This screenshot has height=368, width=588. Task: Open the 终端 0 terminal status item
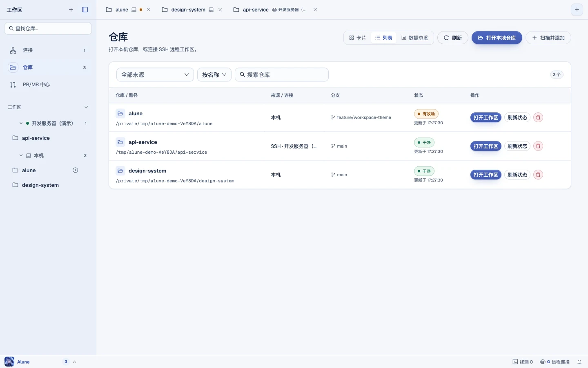523,362
